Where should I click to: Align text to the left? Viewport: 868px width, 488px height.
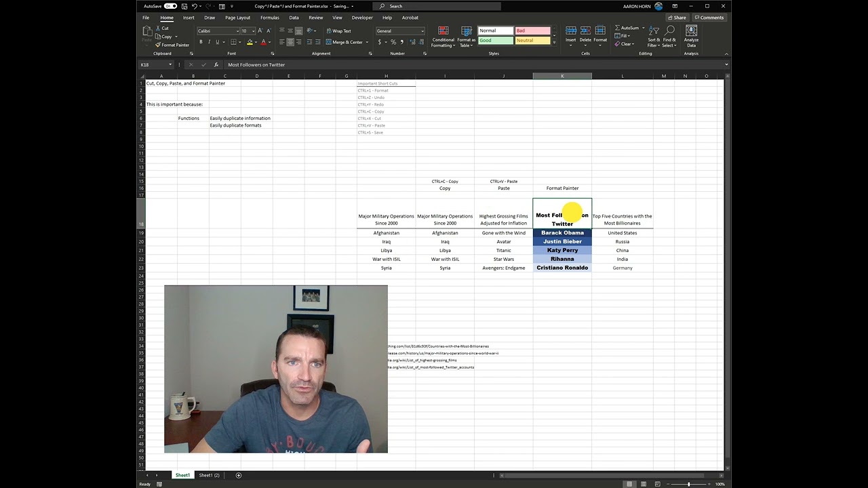click(282, 42)
